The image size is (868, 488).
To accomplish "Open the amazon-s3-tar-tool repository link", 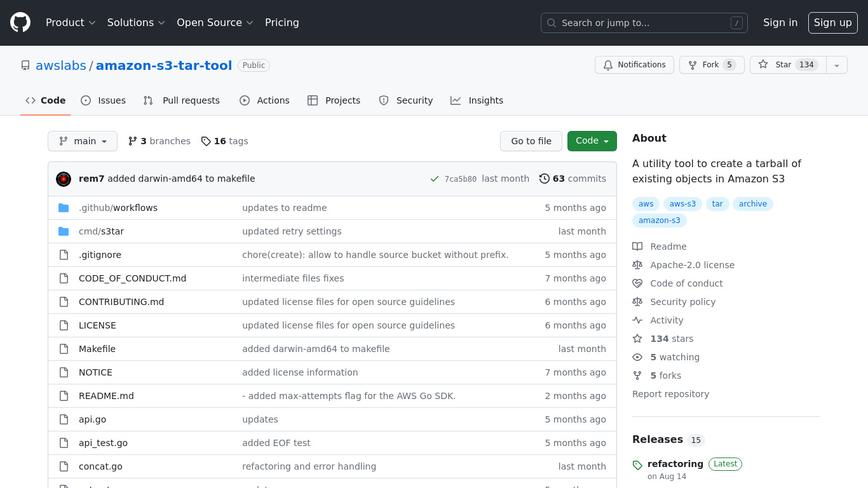I will [x=164, y=65].
